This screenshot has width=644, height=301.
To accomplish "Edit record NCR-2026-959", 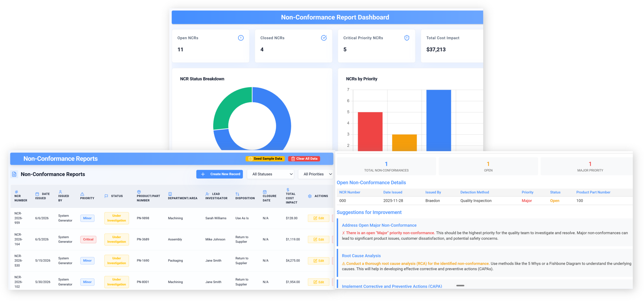I will (x=318, y=218).
